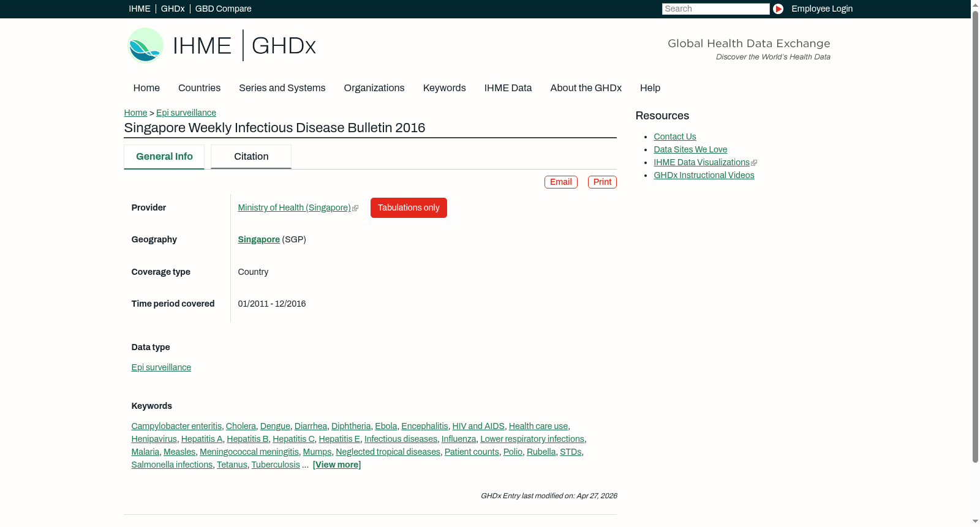The image size is (980, 527).
Task: Open the Hepatitis C keyword
Action: point(293,439)
